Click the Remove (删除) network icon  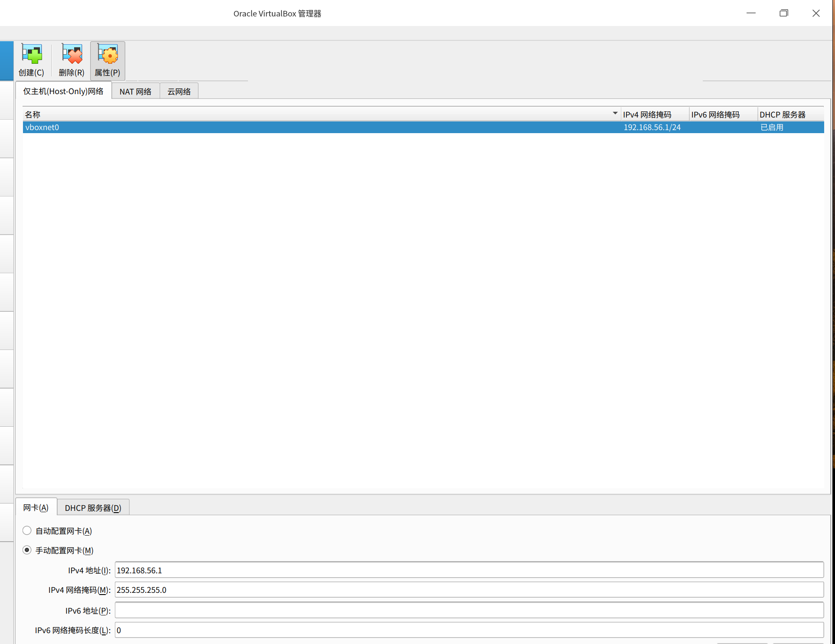[x=72, y=60]
